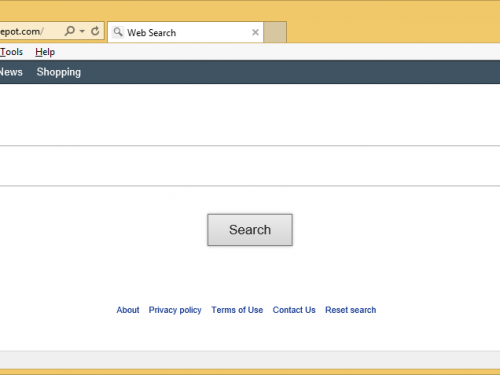The height and width of the screenshot is (375, 500).
Task: Open the Help menu
Action: tap(45, 52)
